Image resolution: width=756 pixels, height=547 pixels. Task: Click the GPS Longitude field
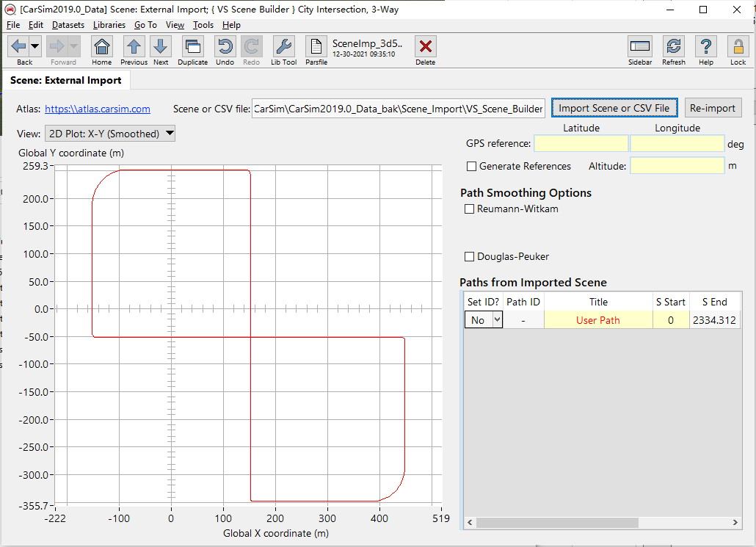pos(677,144)
